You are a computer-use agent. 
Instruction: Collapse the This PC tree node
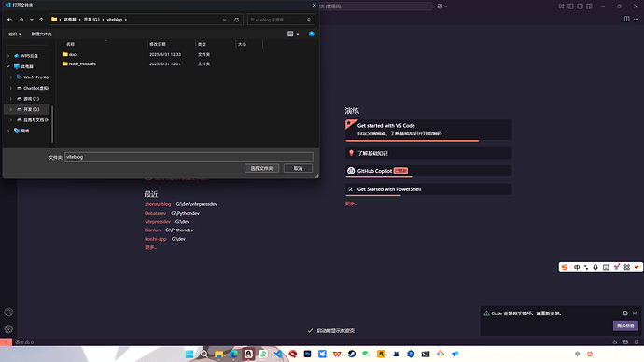pyautogui.click(x=8, y=66)
